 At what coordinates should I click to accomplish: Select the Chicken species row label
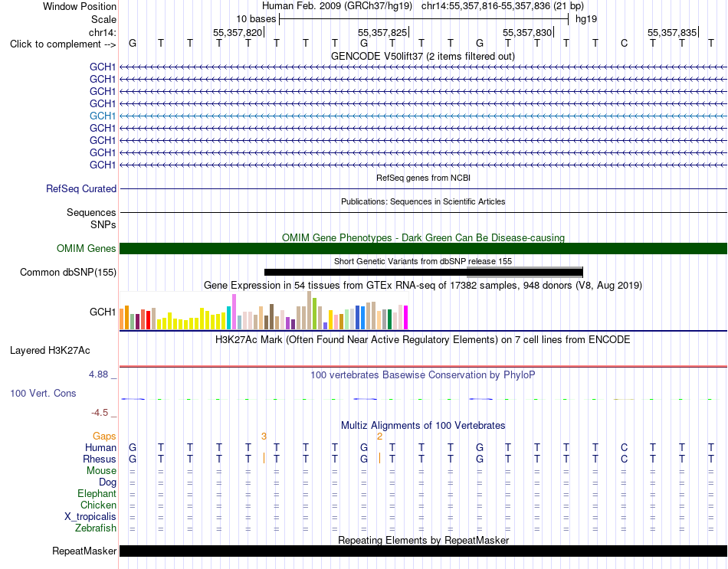click(98, 505)
